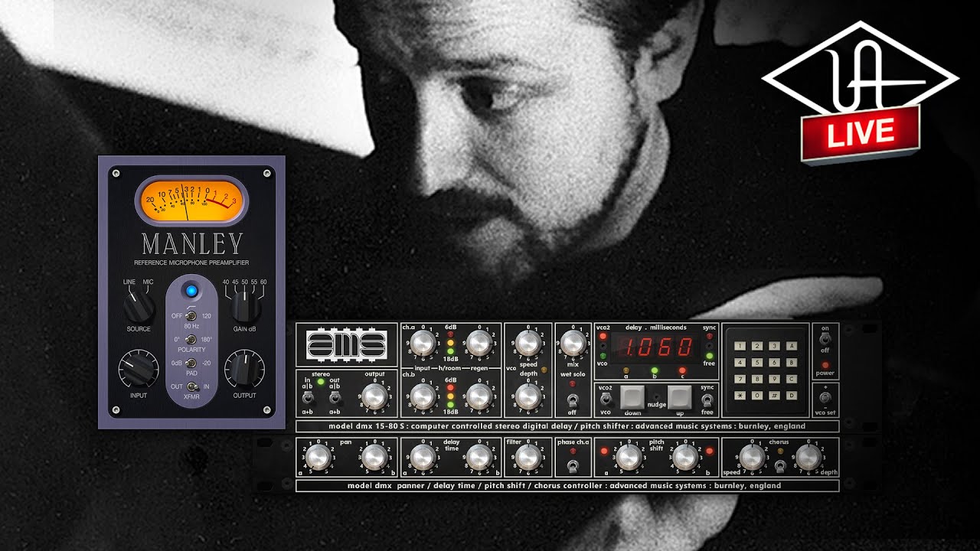Click keypad key 6
This screenshot has width=980, height=551.
775,363
